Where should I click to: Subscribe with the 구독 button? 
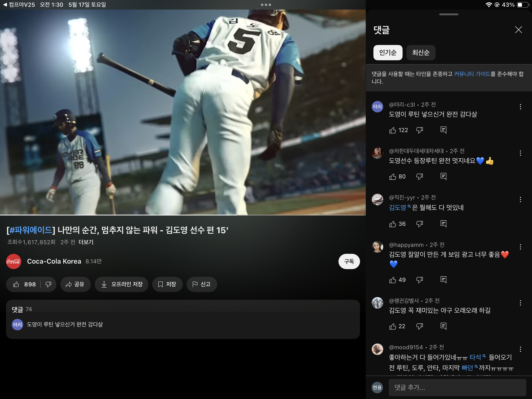coord(349,261)
